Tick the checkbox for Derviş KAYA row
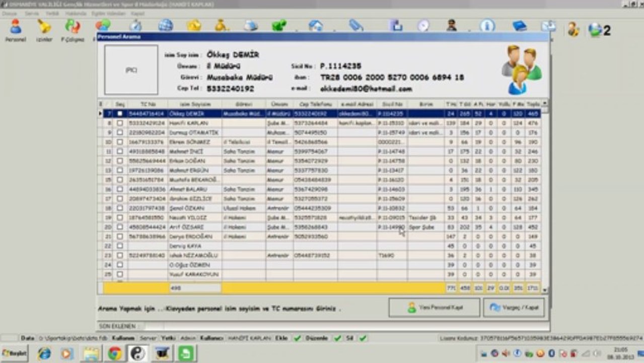Image resolution: width=644 pixels, height=363 pixels. pos(120,246)
